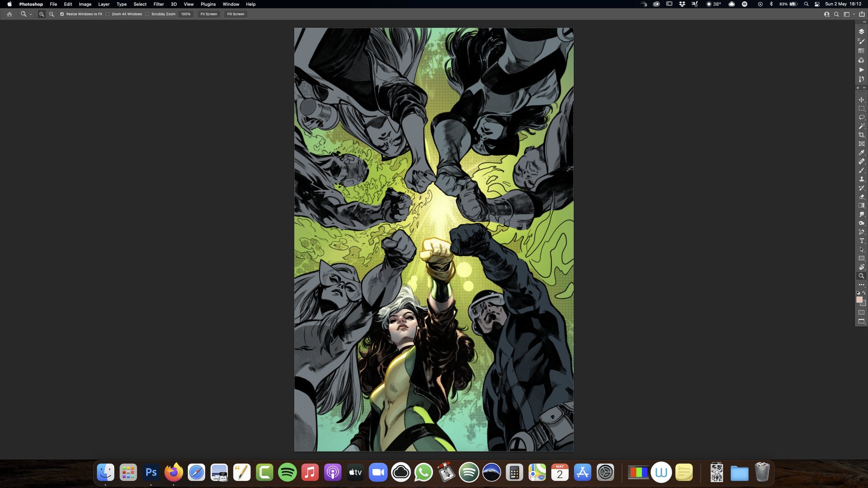The width and height of the screenshot is (868, 488).
Task: Click the Fit Screen button
Action: tap(209, 14)
